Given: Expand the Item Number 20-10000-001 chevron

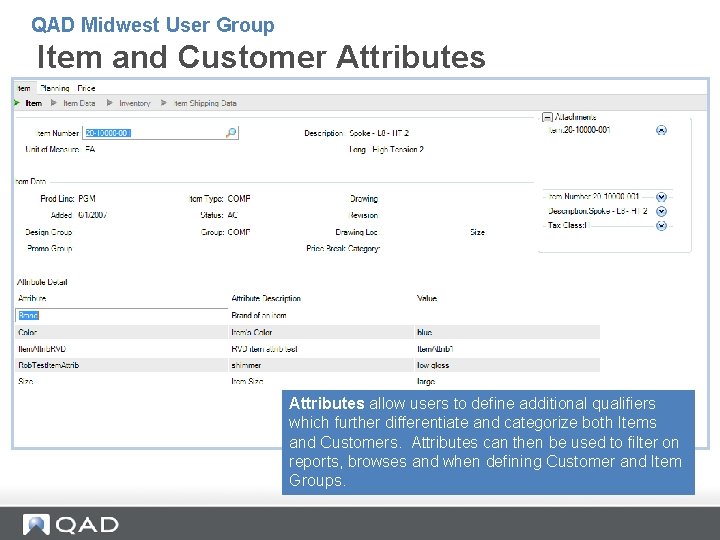Looking at the screenshot, I should [x=661, y=197].
